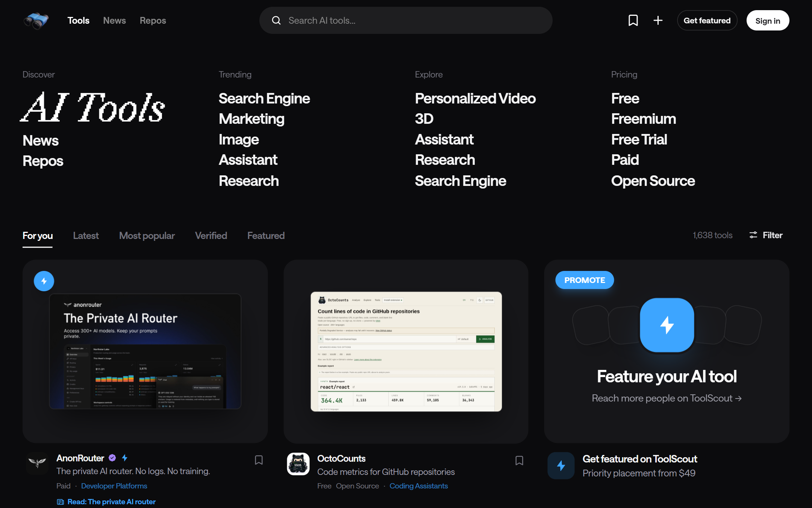Click Reach more people on ToolScout link
This screenshot has width=812, height=508.
click(667, 398)
